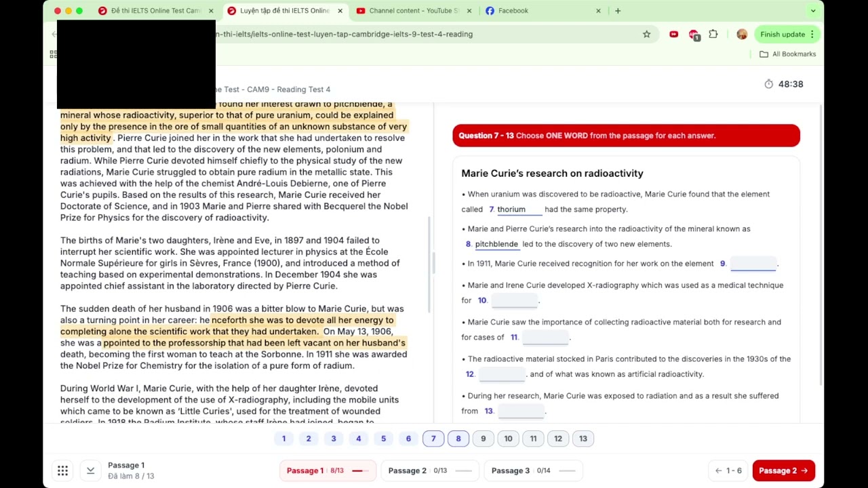Click the red Passage 2 next button
This screenshot has width=868, height=488.
(x=783, y=470)
